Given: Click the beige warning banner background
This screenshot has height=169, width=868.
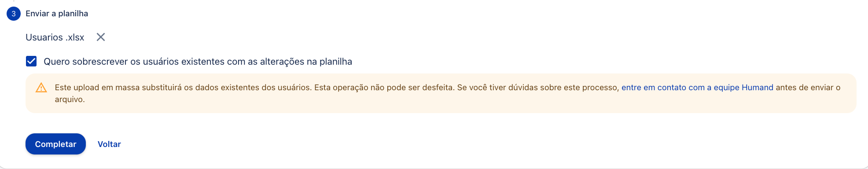Looking at the screenshot, I should (441, 106).
